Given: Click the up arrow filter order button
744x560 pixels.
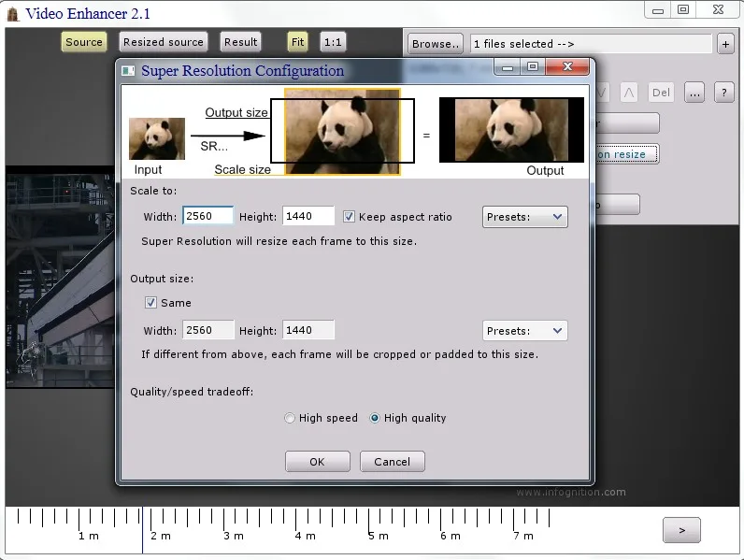Looking at the screenshot, I should click(629, 93).
